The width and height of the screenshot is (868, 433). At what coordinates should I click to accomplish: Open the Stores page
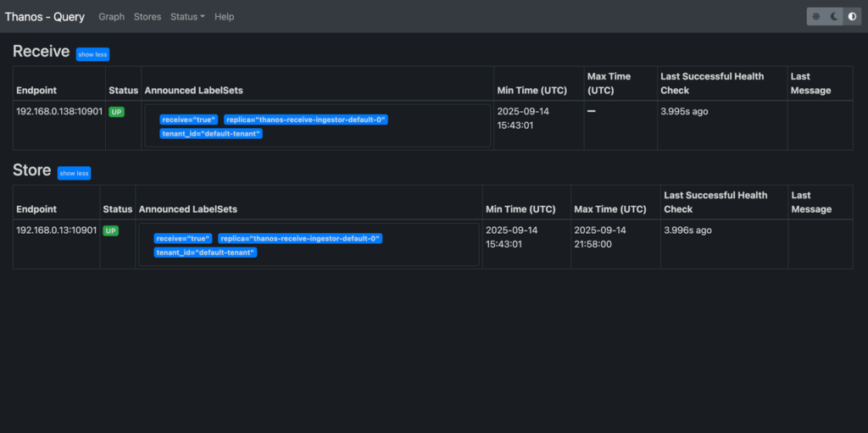tap(147, 17)
